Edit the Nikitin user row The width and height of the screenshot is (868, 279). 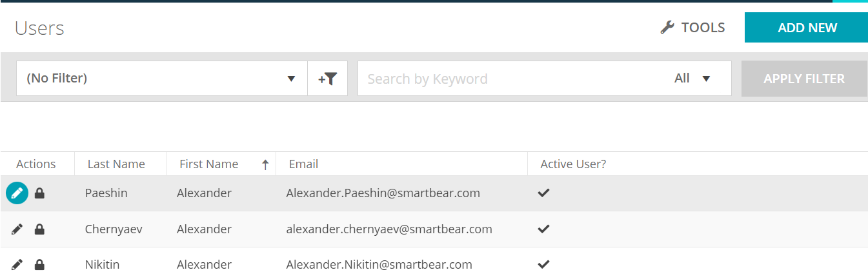coord(17,264)
